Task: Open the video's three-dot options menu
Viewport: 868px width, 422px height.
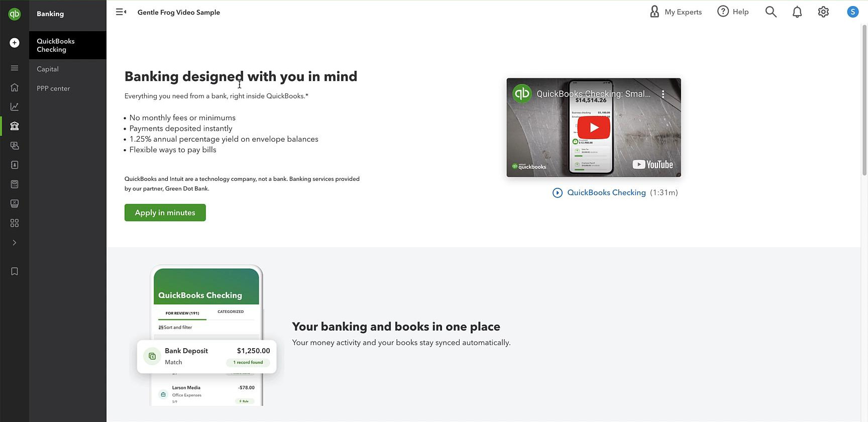Action: click(x=663, y=94)
